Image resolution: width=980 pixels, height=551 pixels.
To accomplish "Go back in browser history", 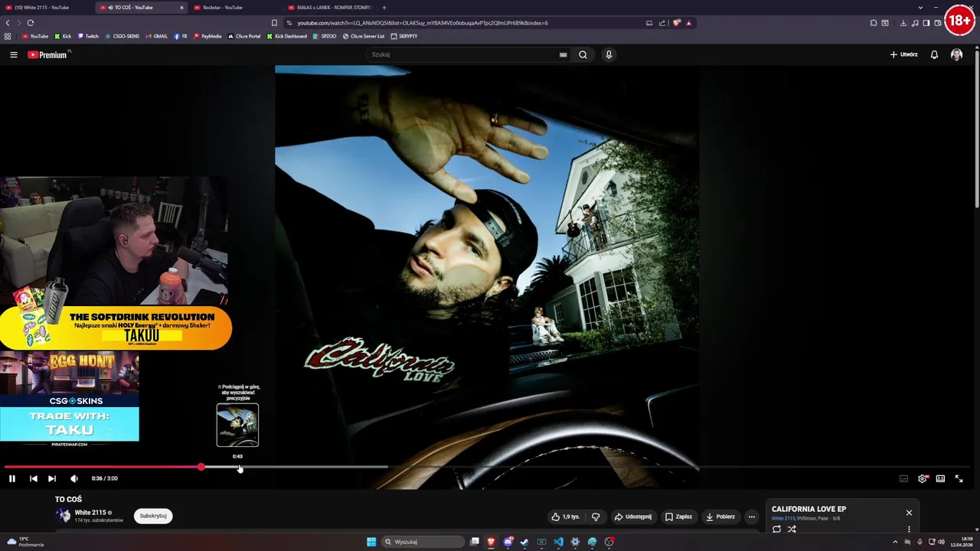I will (x=8, y=23).
